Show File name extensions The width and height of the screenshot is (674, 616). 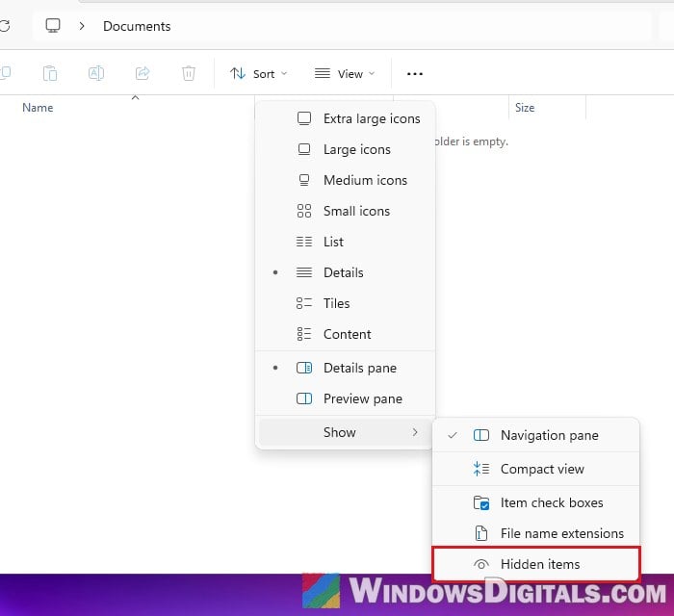(x=536, y=533)
